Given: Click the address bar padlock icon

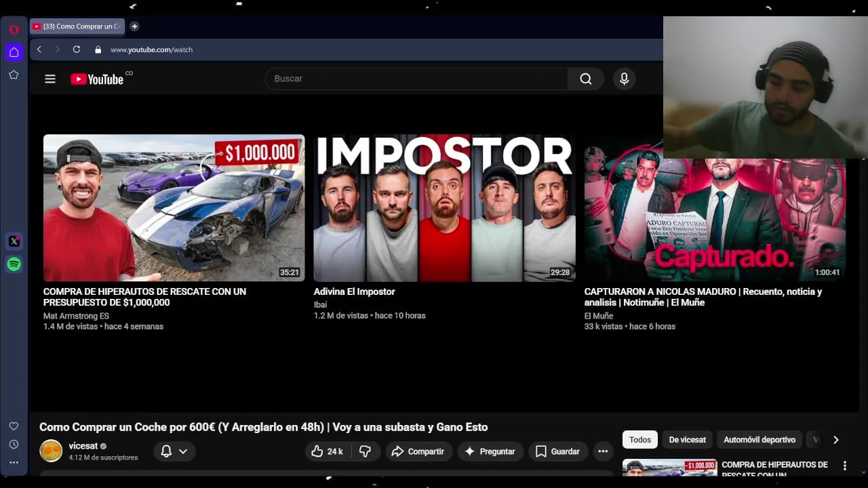Looking at the screenshot, I should 98,49.
